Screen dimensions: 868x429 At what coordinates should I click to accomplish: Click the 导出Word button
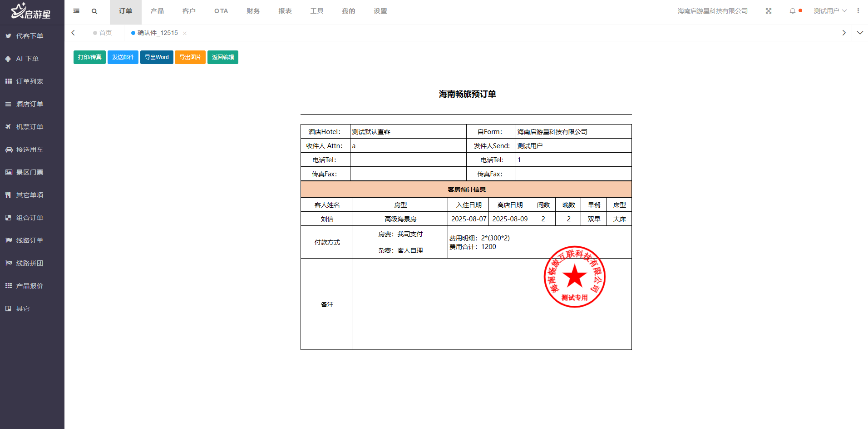157,57
